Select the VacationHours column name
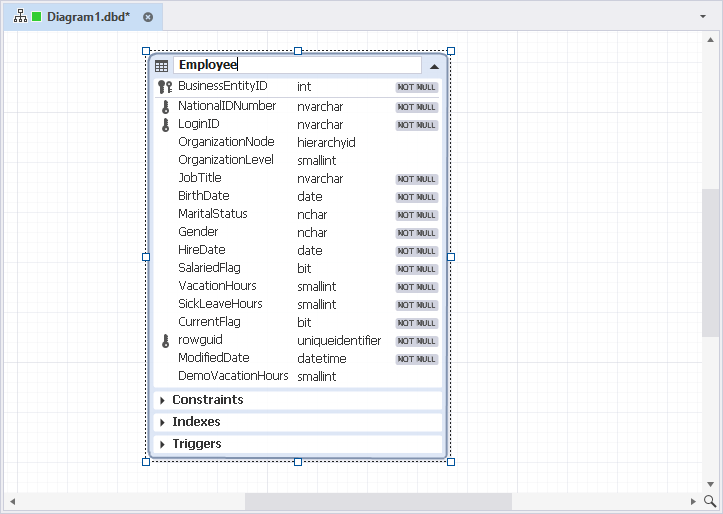 click(x=217, y=286)
